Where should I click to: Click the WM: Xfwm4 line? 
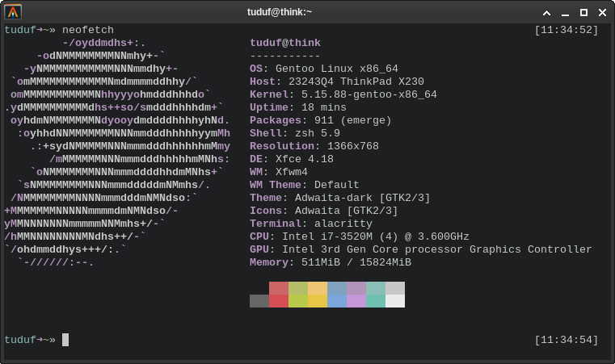[x=279, y=172]
